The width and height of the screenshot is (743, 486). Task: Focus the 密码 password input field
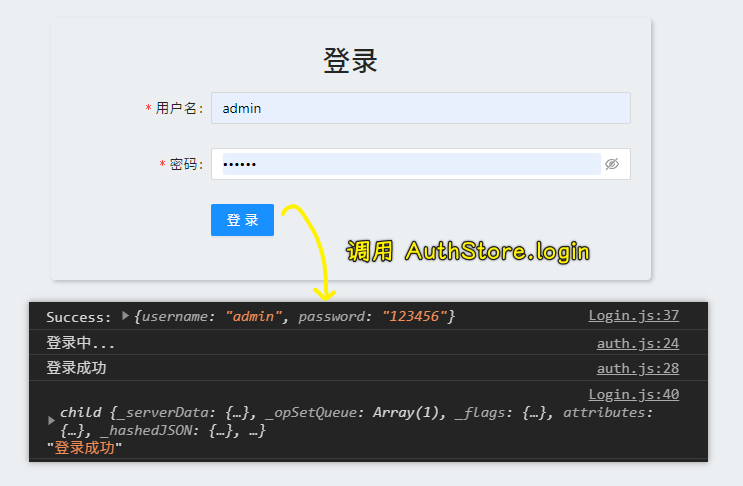pyautogui.click(x=405, y=164)
